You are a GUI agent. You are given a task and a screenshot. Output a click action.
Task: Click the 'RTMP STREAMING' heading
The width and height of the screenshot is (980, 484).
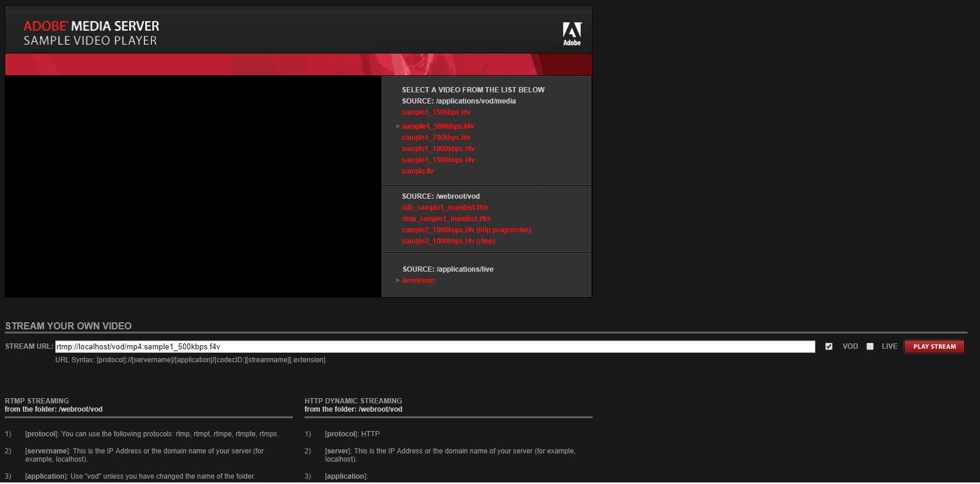tap(37, 401)
